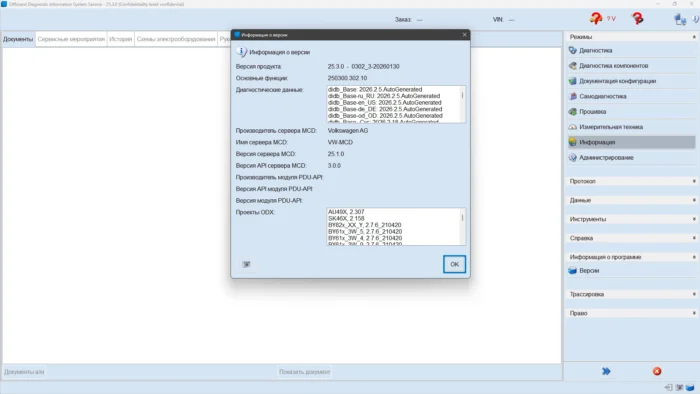Select 'BY61x_3W_4' ODX project row

[x=365, y=238]
